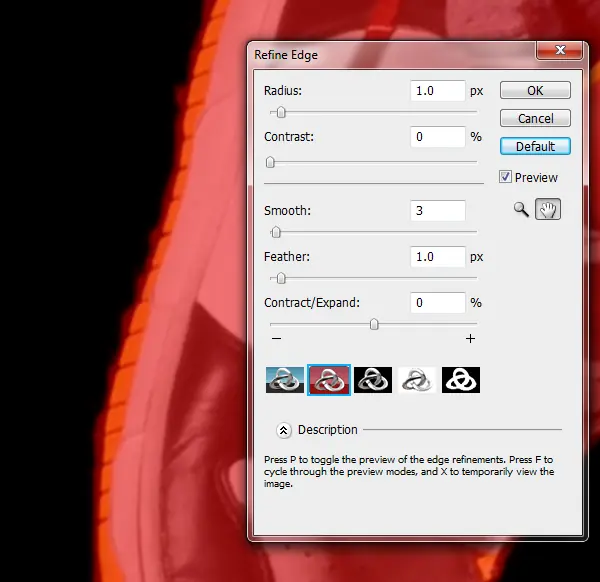This screenshot has width=600, height=582.
Task: Click the Cancel button
Action: [535, 118]
